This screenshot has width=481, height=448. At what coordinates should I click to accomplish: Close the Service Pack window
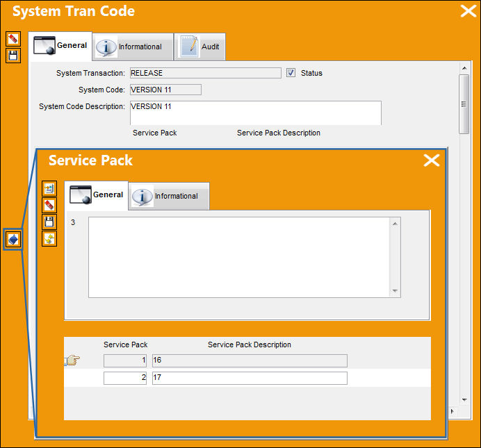click(432, 160)
